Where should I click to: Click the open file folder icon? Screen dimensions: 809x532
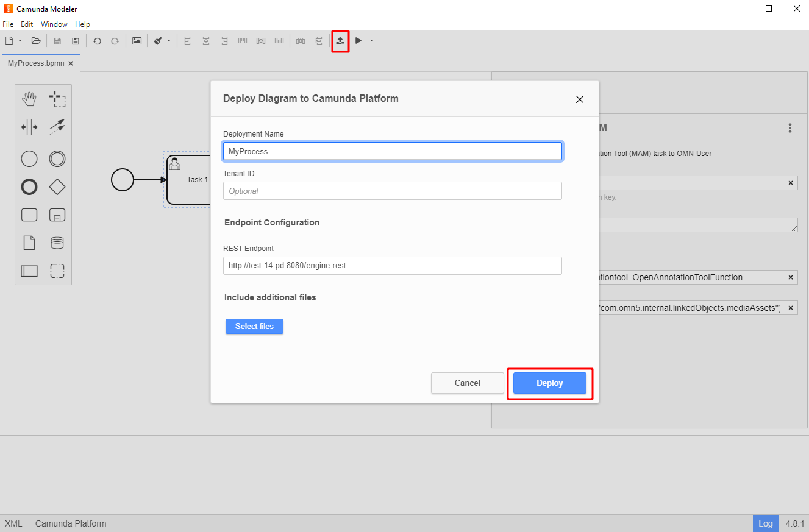tap(36, 41)
